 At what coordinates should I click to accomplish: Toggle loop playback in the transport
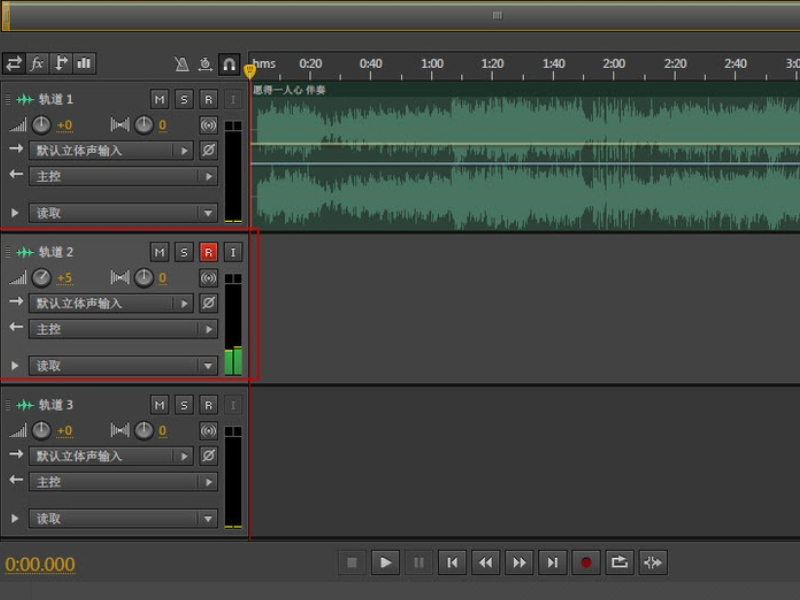coord(619,563)
